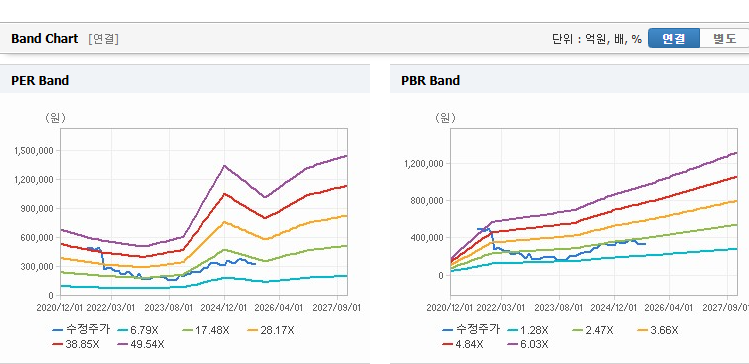The image size is (749, 364).
Task: Click the unit text 단위 : 억원, 배, %
Action: click(x=597, y=39)
